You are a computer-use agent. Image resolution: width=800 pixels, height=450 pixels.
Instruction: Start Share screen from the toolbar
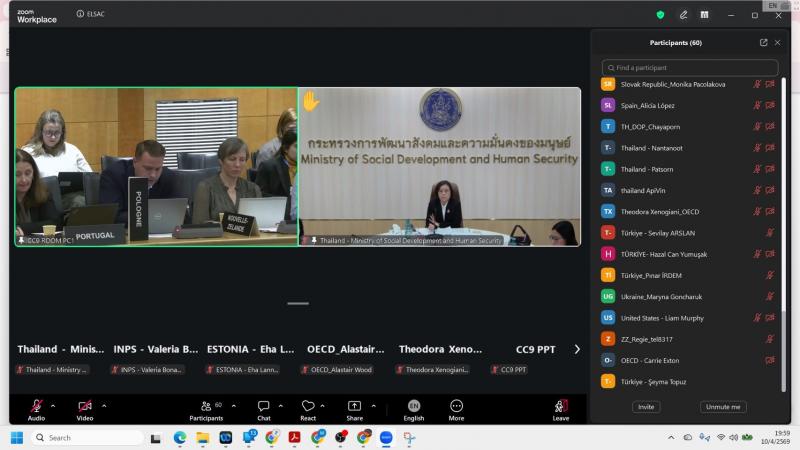(354, 406)
